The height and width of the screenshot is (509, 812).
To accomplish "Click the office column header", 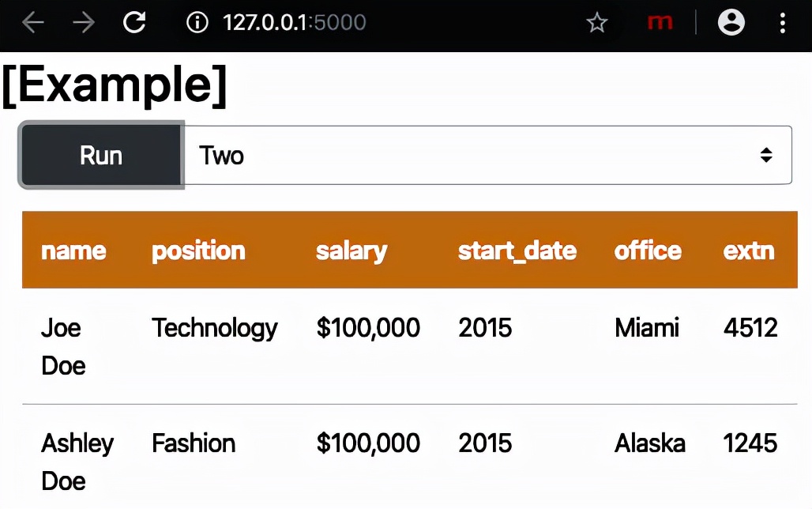I will coord(648,251).
